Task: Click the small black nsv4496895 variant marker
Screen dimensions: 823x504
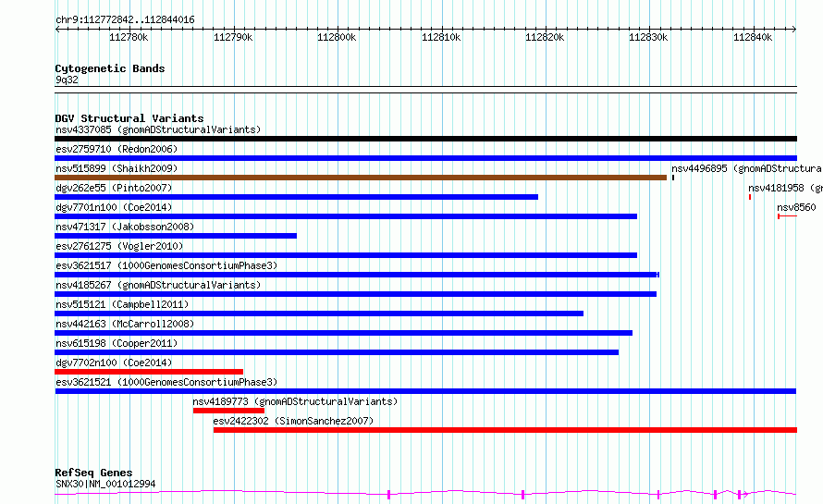Action: coord(673,178)
